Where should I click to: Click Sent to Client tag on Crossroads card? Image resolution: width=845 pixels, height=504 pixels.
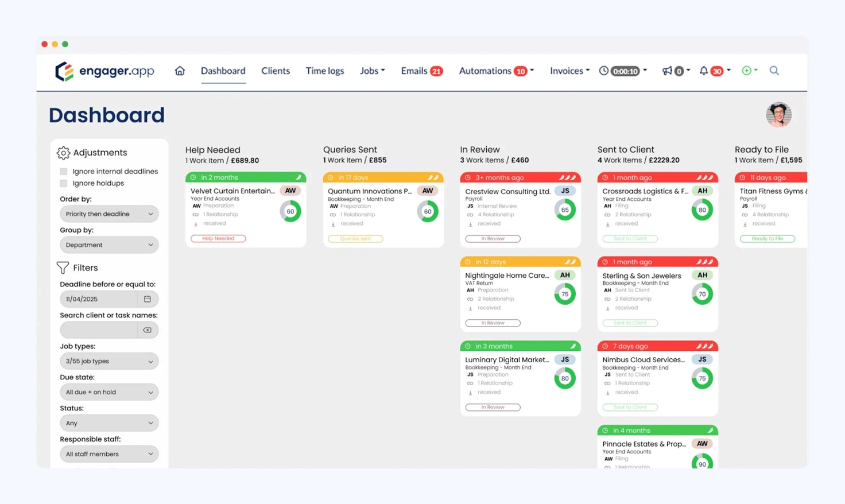630,238
